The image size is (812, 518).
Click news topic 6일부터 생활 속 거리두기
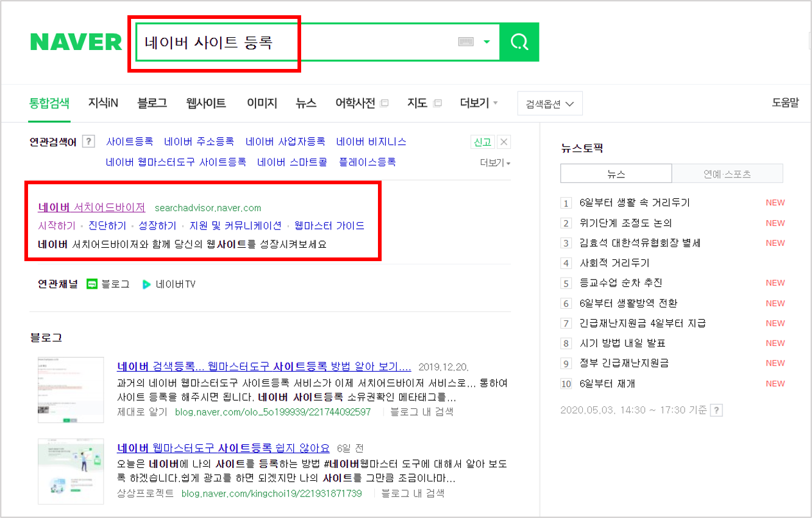click(x=635, y=203)
